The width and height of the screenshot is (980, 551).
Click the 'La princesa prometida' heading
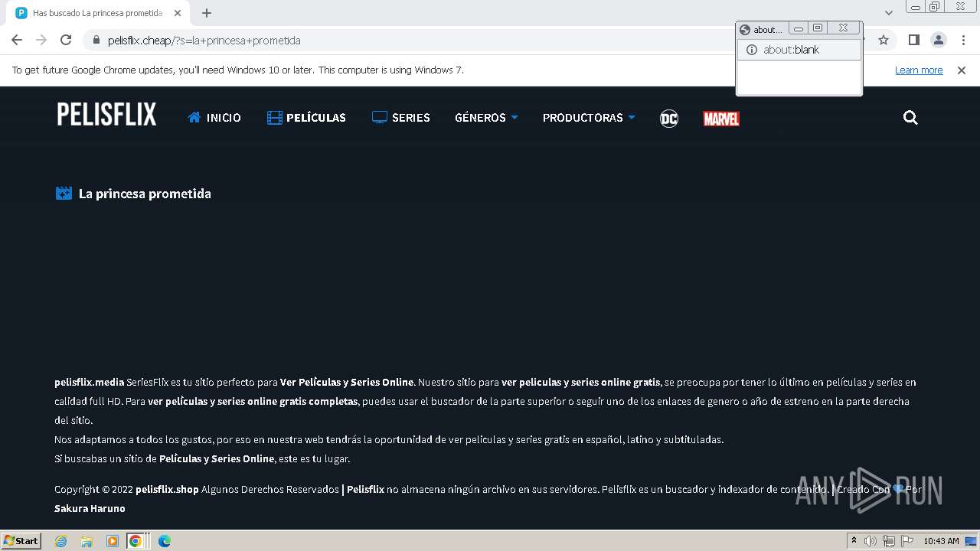(145, 194)
